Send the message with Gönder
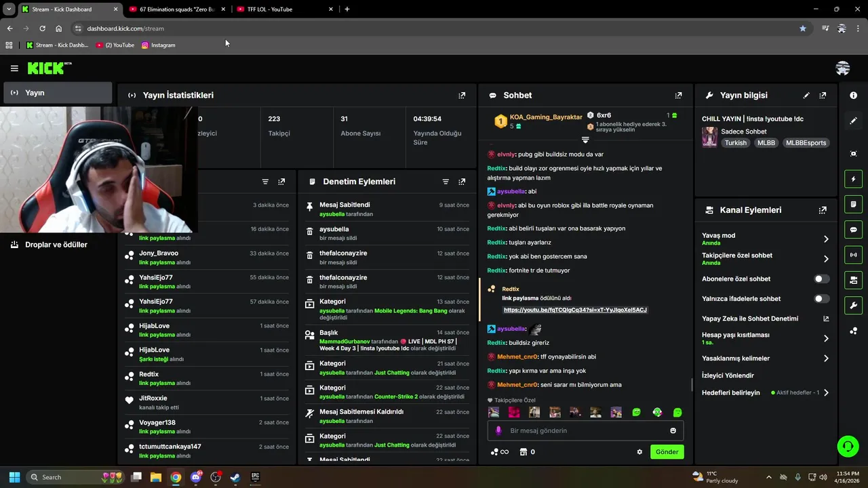 click(x=667, y=452)
